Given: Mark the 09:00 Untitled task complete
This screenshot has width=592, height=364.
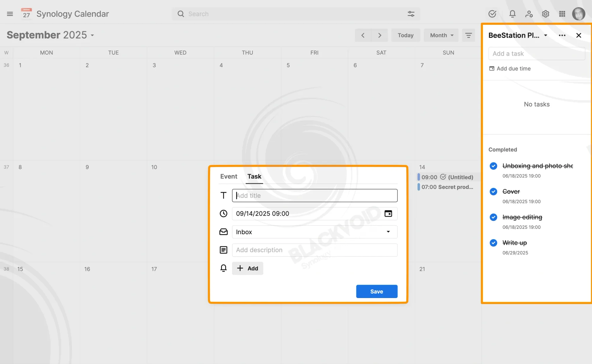Looking at the screenshot, I should pos(443,177).
